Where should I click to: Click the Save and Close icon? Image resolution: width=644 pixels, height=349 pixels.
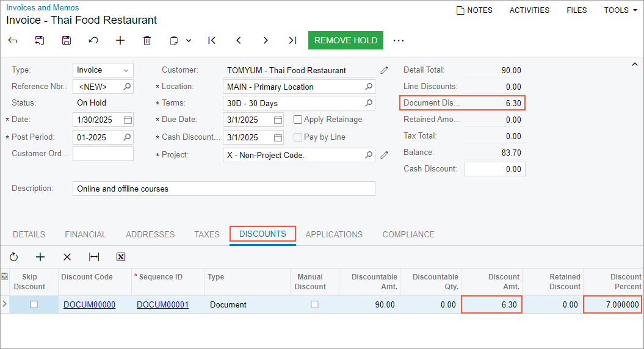point(40,40)
